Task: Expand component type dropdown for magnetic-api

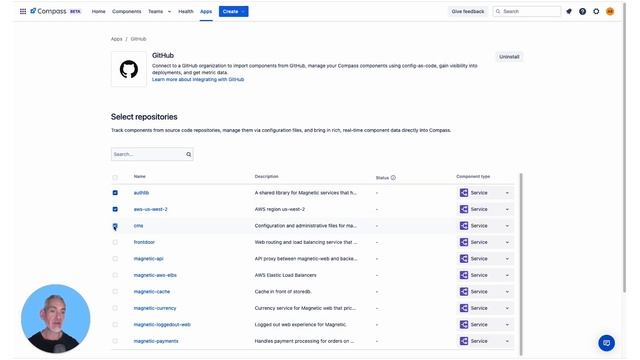Action: click(507, 259)
